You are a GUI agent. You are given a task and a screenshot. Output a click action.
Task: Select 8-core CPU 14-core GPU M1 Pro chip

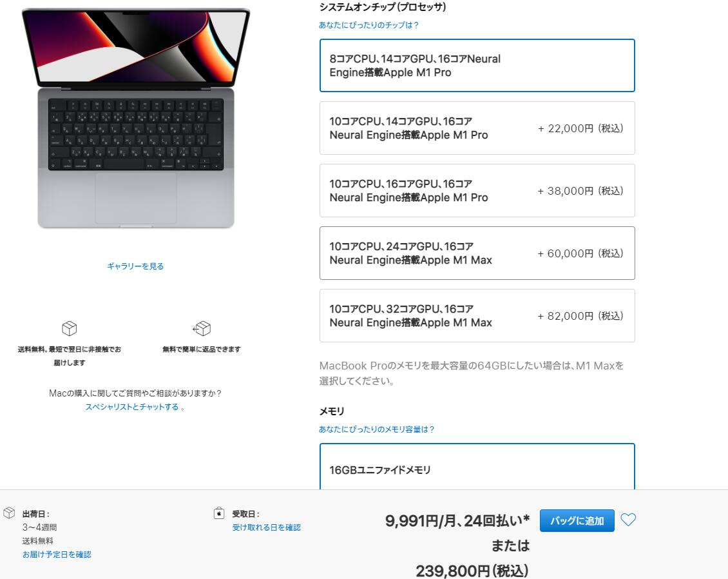coord(477,66)
